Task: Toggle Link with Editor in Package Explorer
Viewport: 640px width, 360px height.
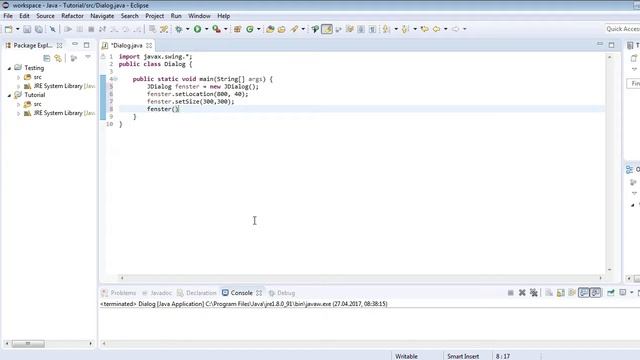Action: coord(58,58)
